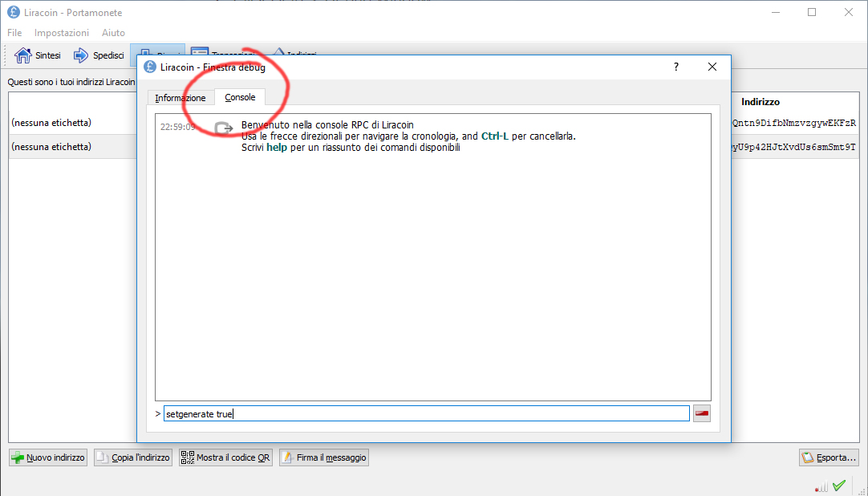Show QR code with Mostra il codice QR

point(226,457)
